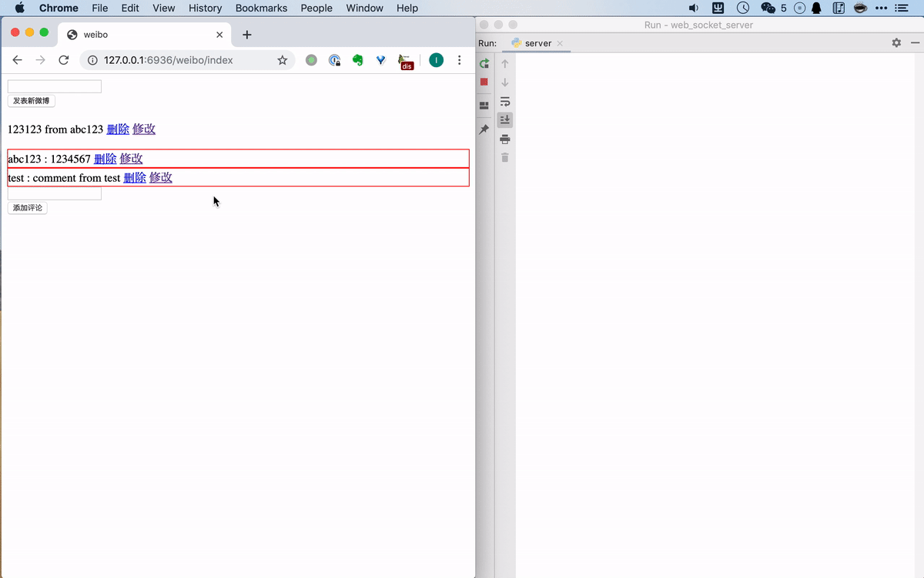Viewport: 924px width, 578px height.
Task: Click the up stack trace arrow
Action: (x=505, y=64)
